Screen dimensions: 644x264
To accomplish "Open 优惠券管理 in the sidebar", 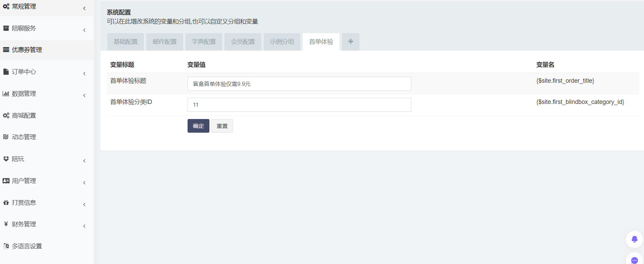I will click(27, 50).
